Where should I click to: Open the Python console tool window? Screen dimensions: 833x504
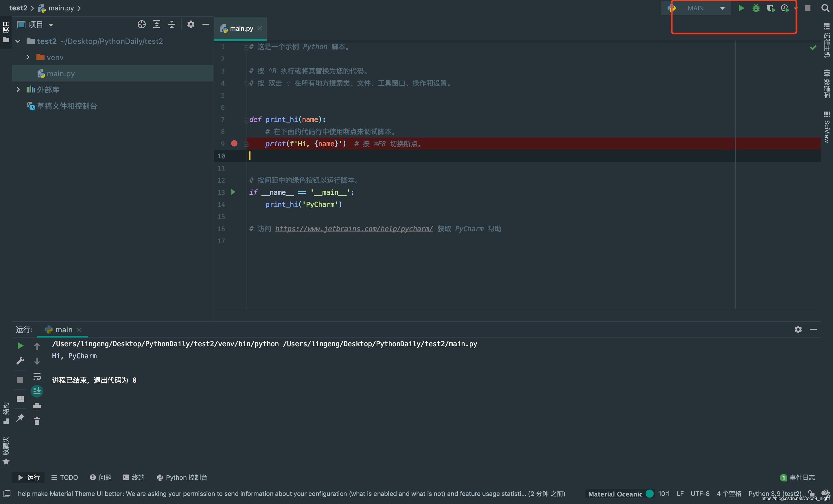(x=182, y=477)
